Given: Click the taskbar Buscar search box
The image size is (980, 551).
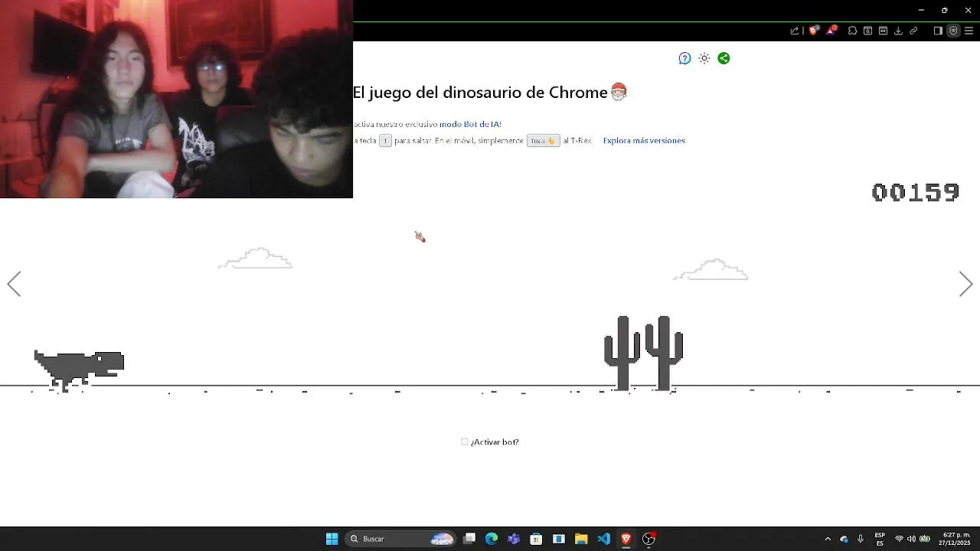Looking at the screenshot, I should (x=400, y=539).
